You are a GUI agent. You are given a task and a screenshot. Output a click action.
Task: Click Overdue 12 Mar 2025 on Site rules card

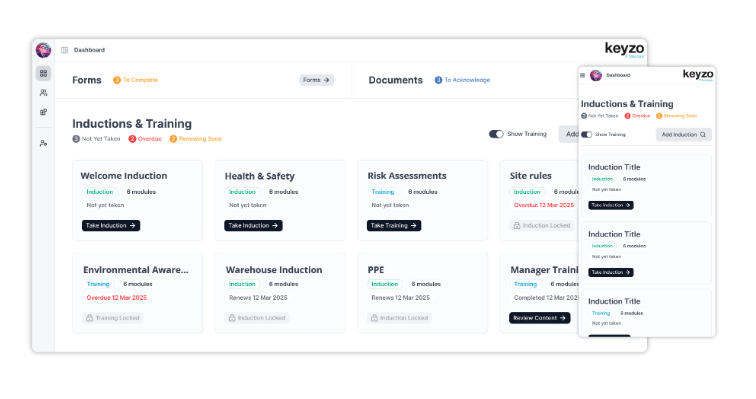[544, 205]
